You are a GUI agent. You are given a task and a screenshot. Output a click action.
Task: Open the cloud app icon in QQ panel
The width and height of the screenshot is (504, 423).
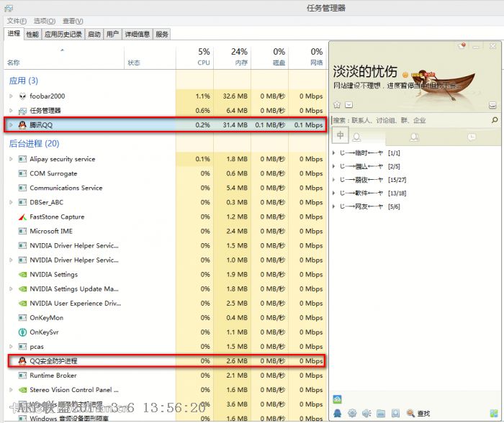(337, 399)
